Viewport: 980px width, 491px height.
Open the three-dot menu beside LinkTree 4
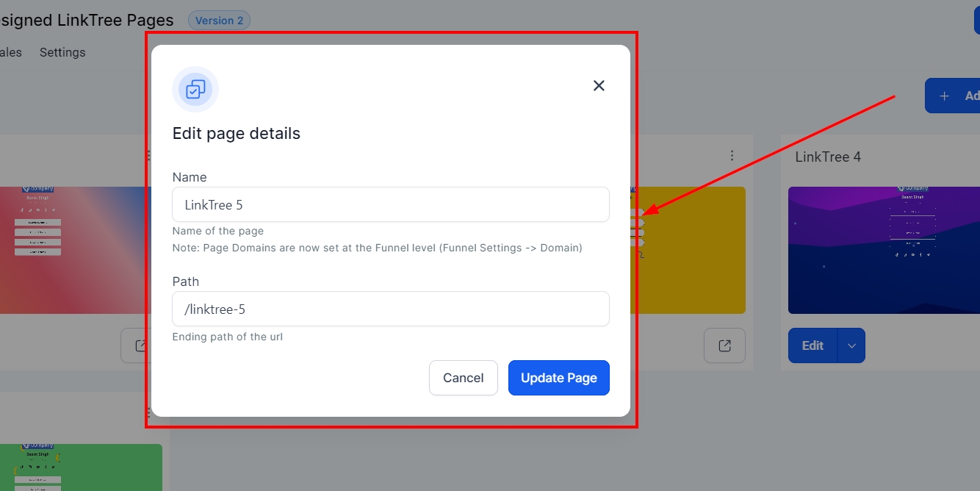732,156
